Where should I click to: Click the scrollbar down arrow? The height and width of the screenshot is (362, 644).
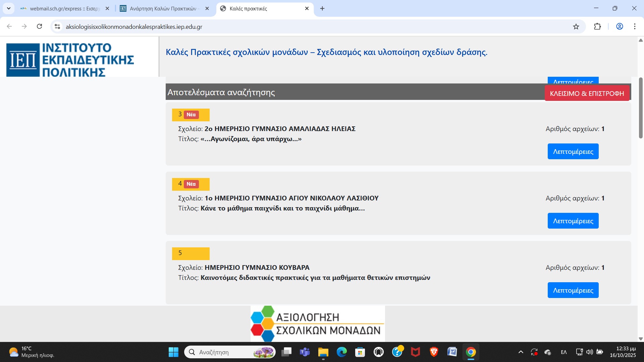[641, 339]
